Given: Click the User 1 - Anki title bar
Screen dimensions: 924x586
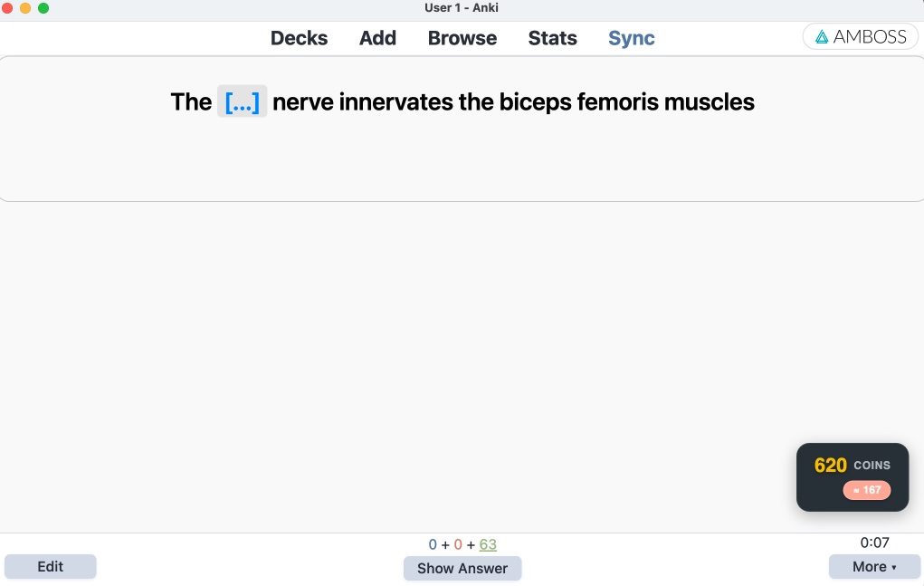Looking at the screenshot, I should [x=462, y=8].
